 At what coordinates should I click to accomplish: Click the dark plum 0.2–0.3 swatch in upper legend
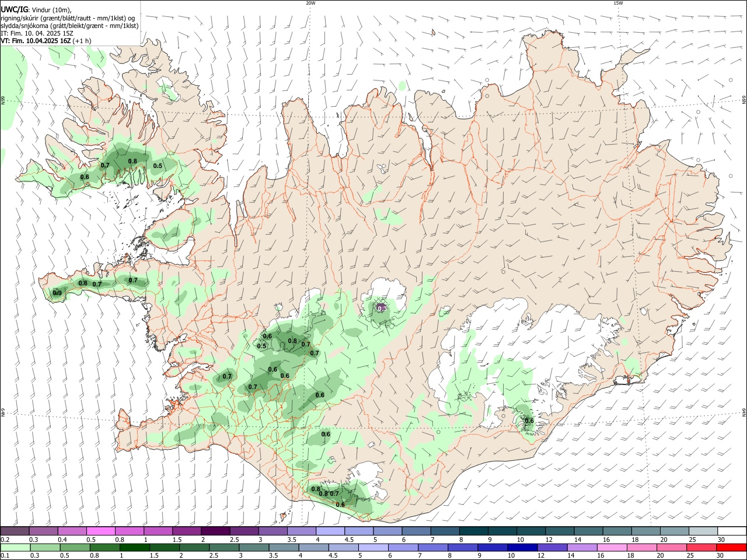tap(15, 531)
